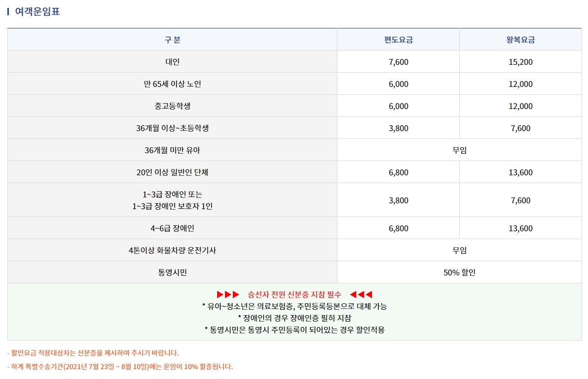This screenshot has height=379, width=588.
Task: Click the 장애인증 필히 지참 note
Action: coord(294,317)
